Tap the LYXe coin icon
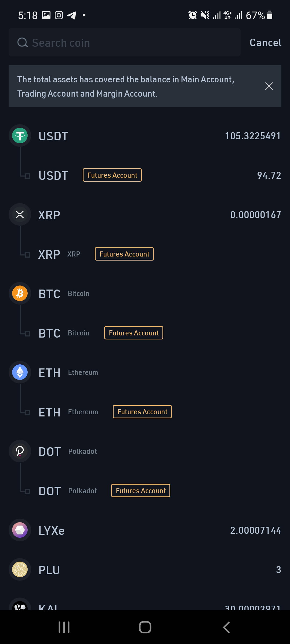290x644 pixels. [x=20, y=530]
